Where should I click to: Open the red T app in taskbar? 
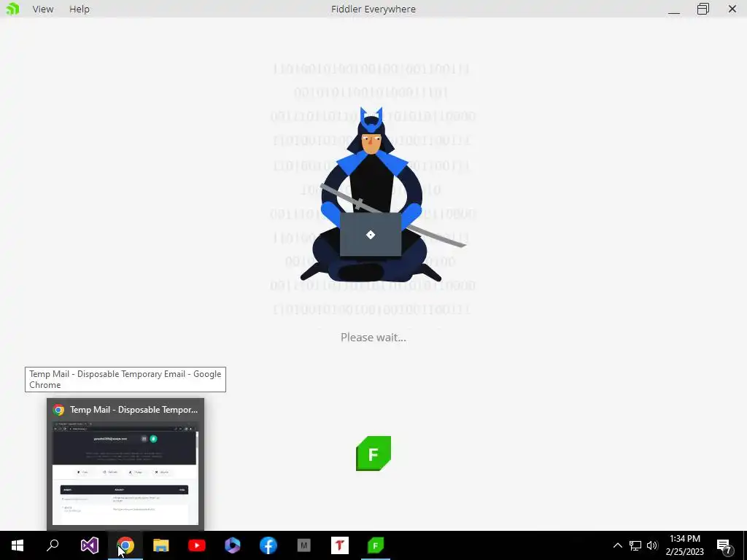[x=340, y=545]
